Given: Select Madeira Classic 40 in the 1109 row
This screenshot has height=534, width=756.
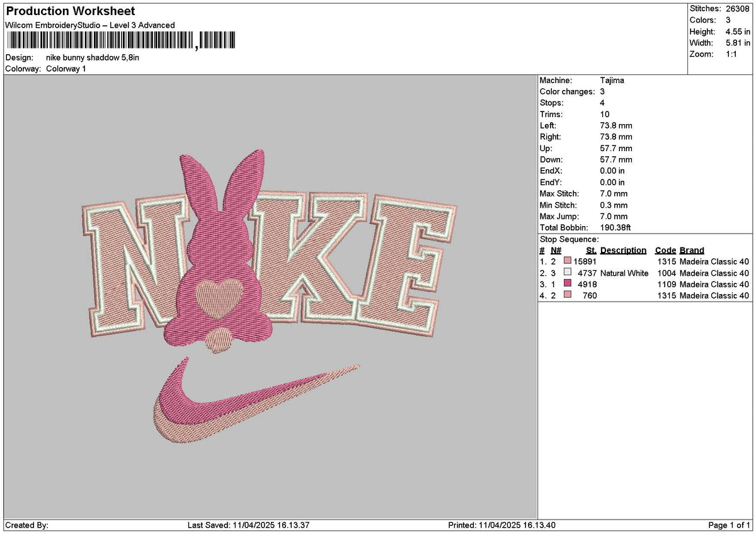Looking at the screenshot, I should 714,285.
